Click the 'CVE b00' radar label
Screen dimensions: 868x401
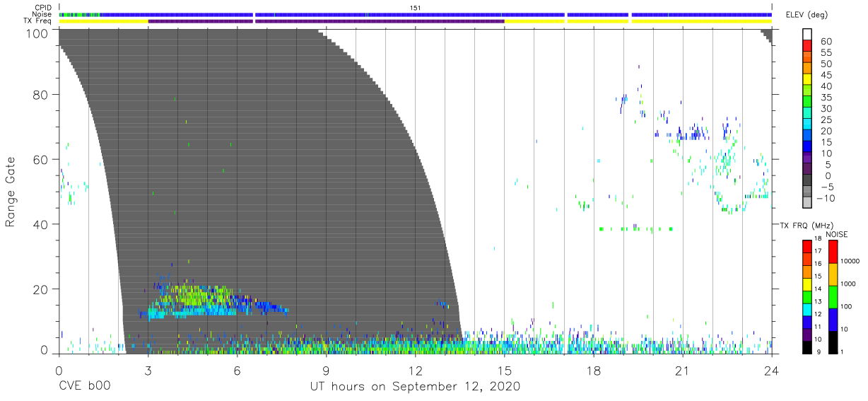click(x=84, y=387)
